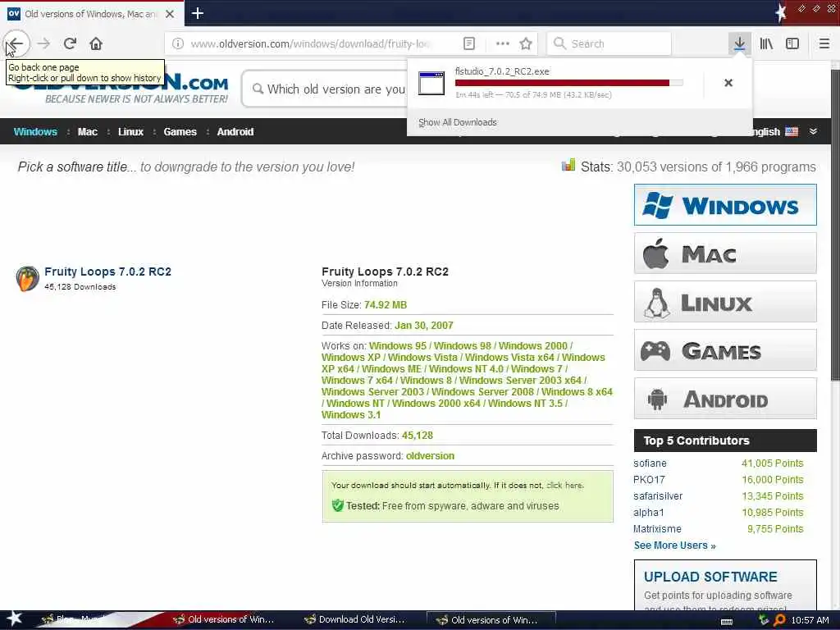Click the taskbar clock 10:57 AM
Screen dimensions: 840x630
[810, 620]
